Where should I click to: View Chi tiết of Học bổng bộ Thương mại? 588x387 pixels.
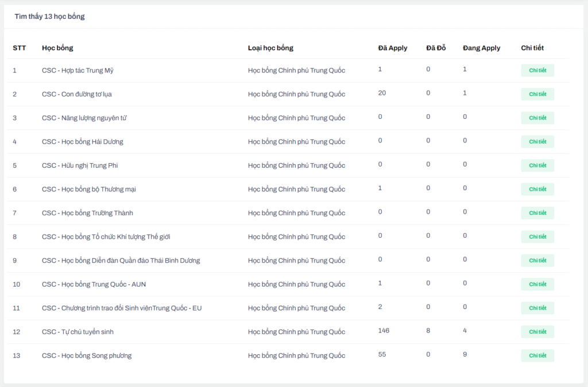(x=537, y=189)
